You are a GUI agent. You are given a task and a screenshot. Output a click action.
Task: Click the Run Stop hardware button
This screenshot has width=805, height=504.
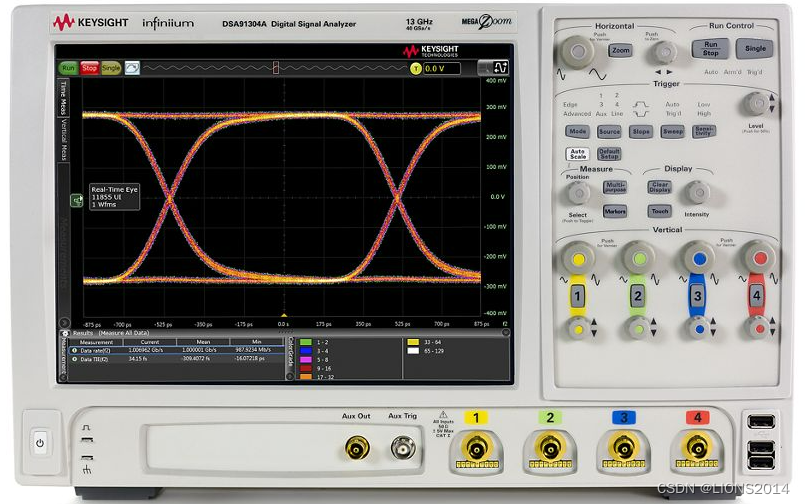710,49
